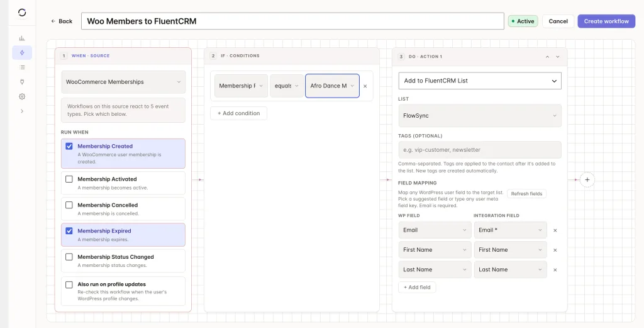Screen dimensions: 644x328
Task: Open the Integration Field First Name dropdown
Action: click(x=511, y=250)
